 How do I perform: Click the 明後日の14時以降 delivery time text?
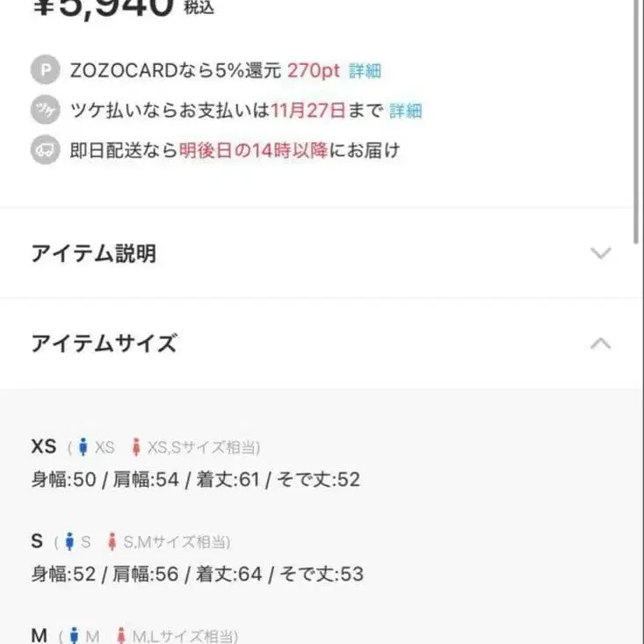point(253,150)
